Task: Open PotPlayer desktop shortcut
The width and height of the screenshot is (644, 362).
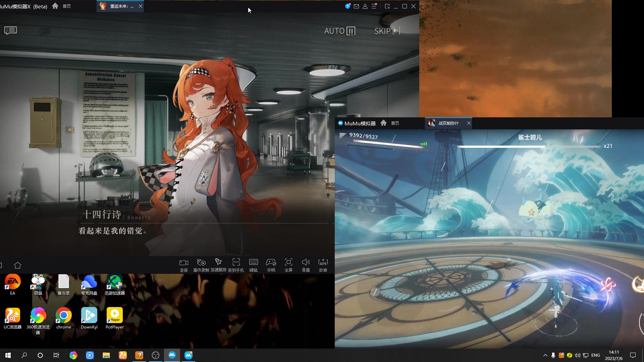Action: click(115, 318)
